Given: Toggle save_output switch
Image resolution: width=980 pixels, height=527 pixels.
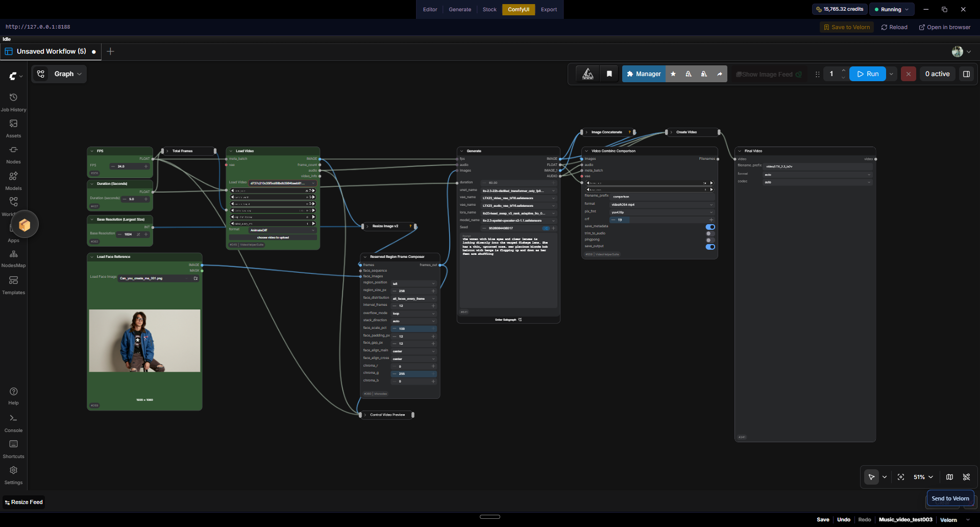Looking at the screenshot, I should (x=710, y=247).
